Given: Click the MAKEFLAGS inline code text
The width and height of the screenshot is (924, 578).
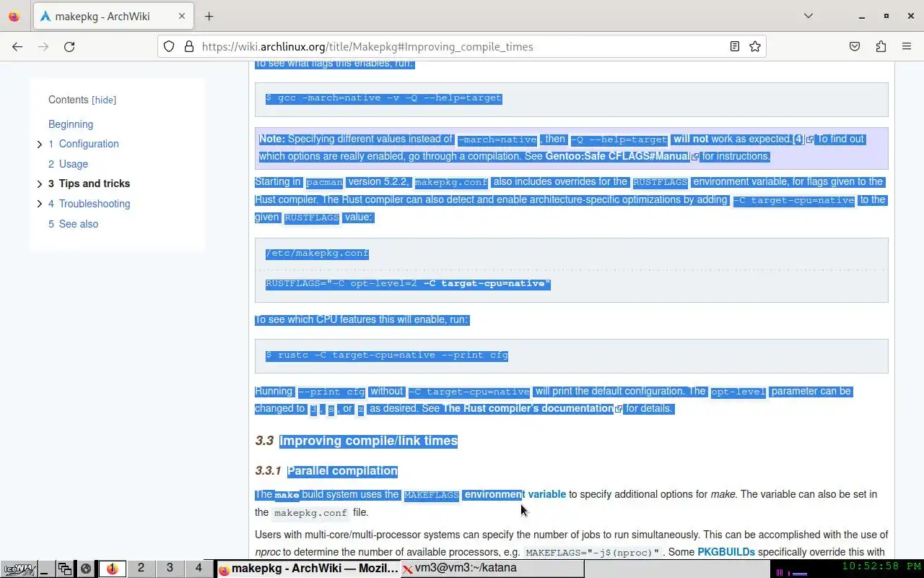Looking at the screenshot, I should tap(431, 495).
